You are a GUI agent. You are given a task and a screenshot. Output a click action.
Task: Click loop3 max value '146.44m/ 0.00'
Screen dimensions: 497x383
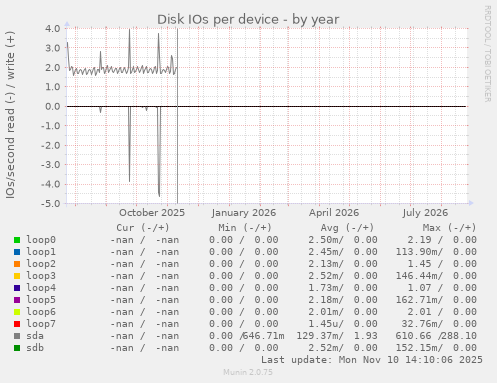click(436, 276)
